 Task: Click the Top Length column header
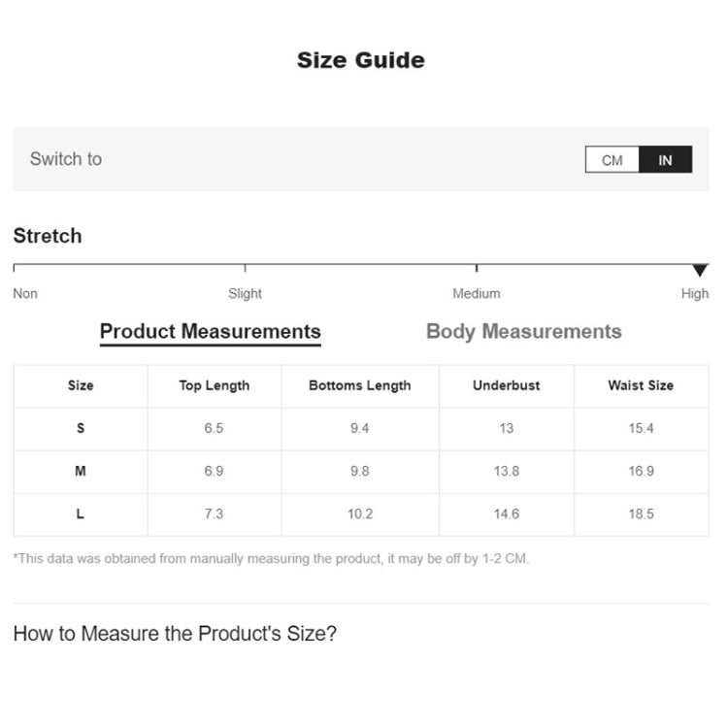coord(214,385)
